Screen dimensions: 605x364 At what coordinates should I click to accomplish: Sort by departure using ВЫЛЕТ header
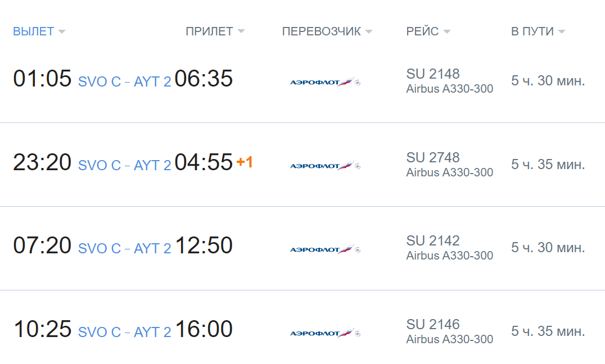[x=39, y=31]
